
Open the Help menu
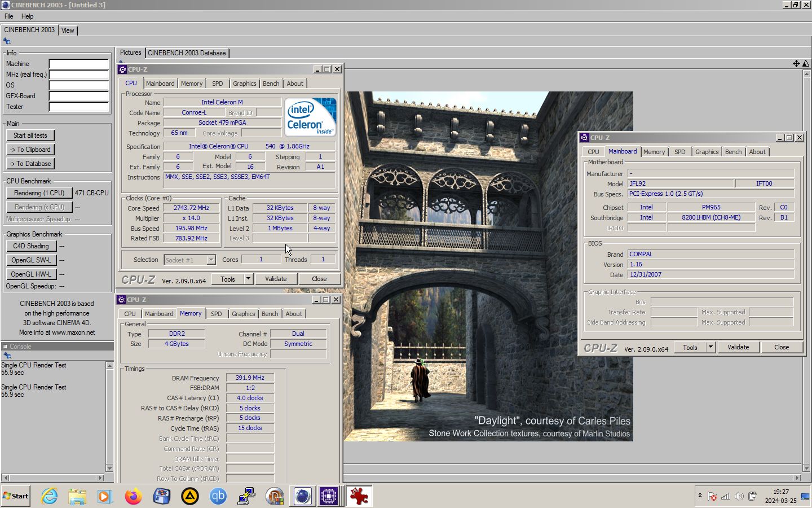coord(27,16)
